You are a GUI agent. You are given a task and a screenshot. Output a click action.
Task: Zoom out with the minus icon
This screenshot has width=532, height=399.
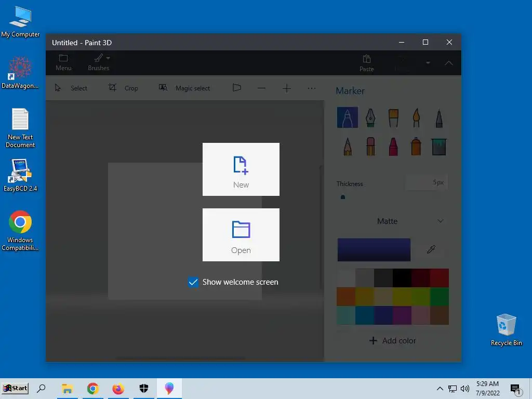click(x=262, y=88)
